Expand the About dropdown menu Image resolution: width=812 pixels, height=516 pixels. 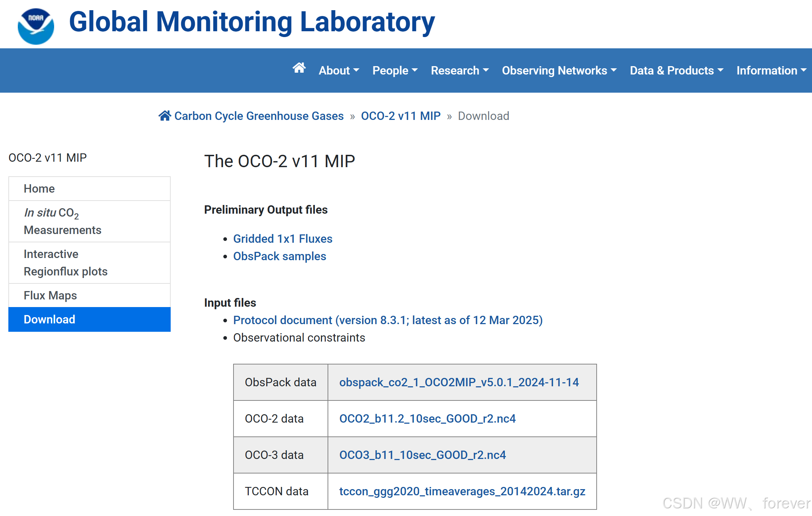338,70
